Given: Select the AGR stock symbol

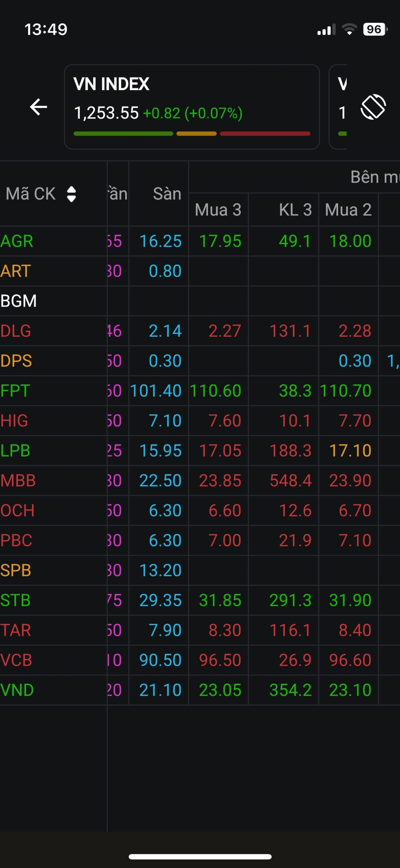Looking at the screenshot, I should pos(17,241).
